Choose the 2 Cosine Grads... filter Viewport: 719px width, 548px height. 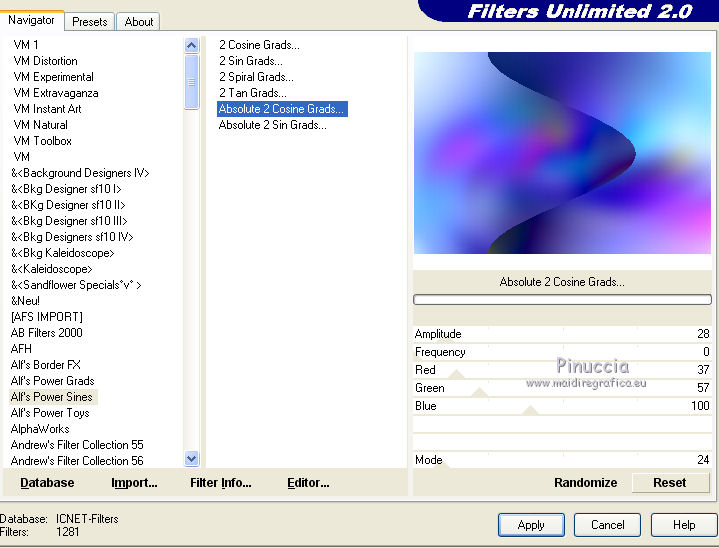(x=259, y=45)
